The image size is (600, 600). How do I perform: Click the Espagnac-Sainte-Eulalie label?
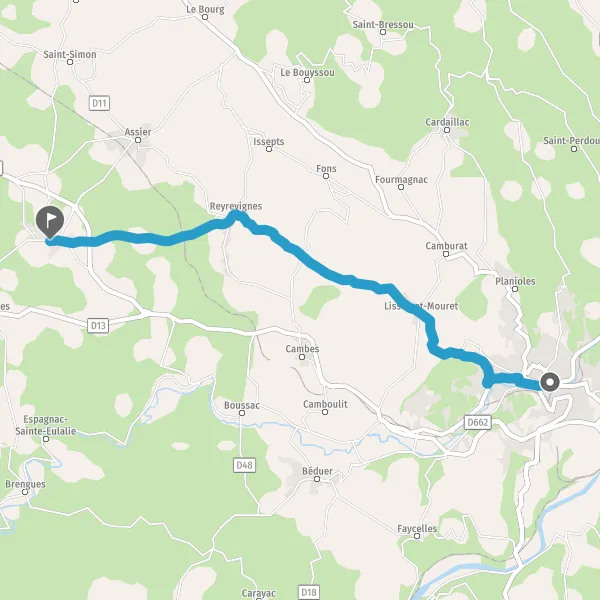tap(46, 425)
